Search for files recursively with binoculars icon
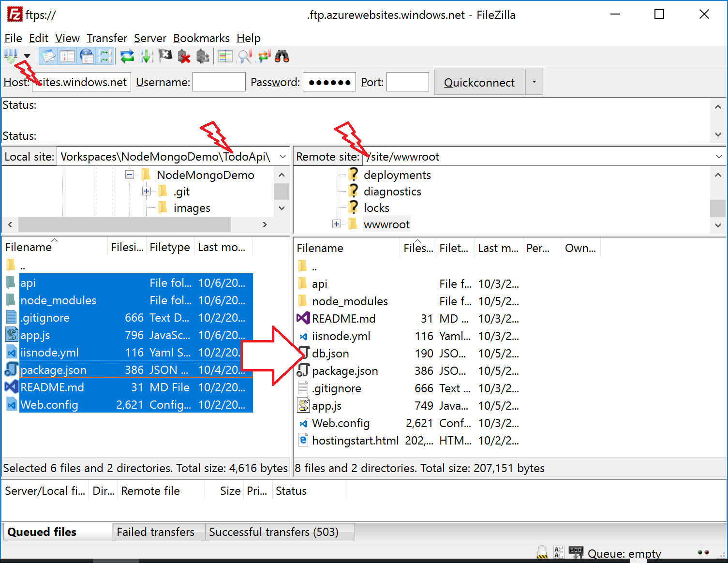Viewport: 728px width, 563px height. point(282,57)
